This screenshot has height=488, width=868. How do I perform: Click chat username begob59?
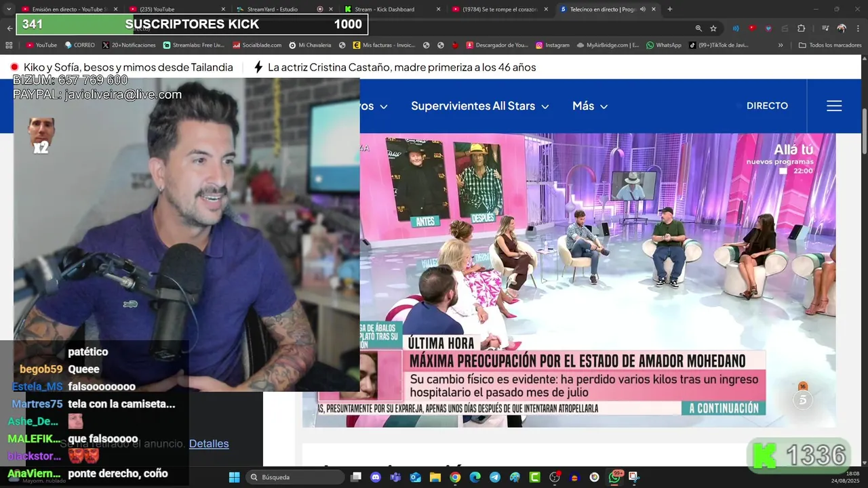click(41, 369)
